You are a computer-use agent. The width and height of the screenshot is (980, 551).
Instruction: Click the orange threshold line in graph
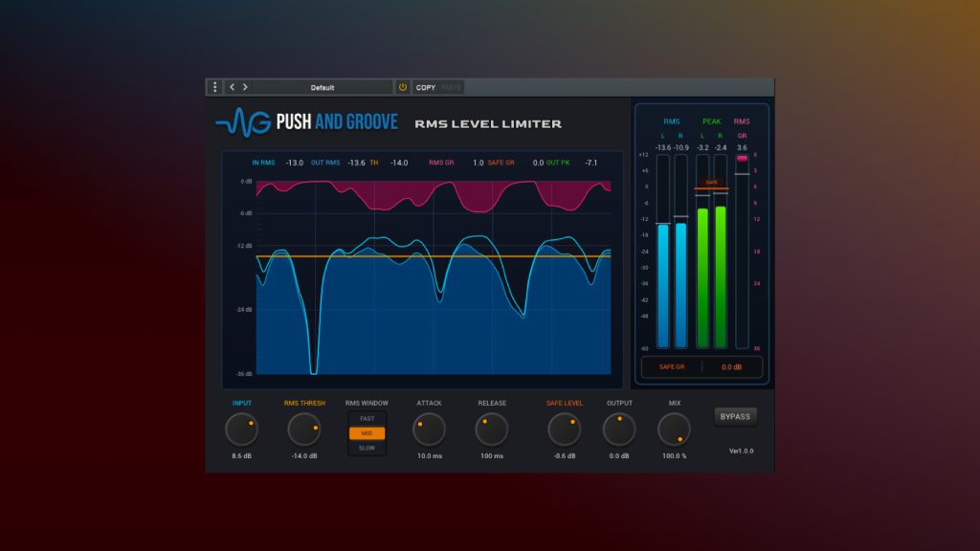[x=434, y=256]
